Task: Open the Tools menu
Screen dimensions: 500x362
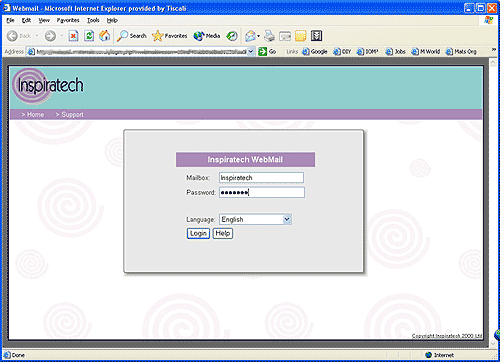Action: click(93, 20)
